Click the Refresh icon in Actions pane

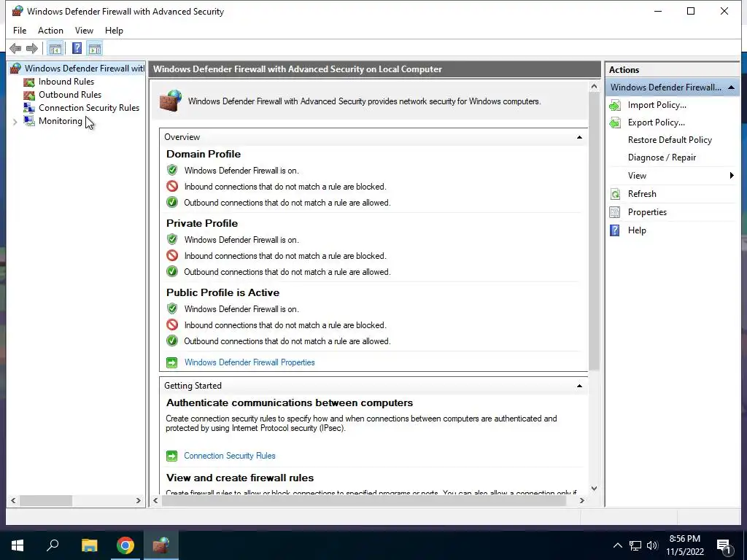coord(615,194)
